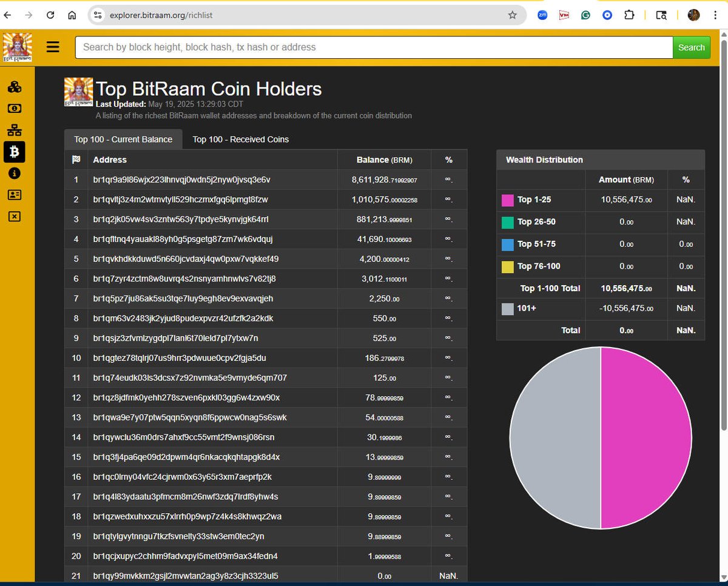Focus the block/tx/address search field
The height and width of the screenshot is (586, 728).
click(374, 47)
